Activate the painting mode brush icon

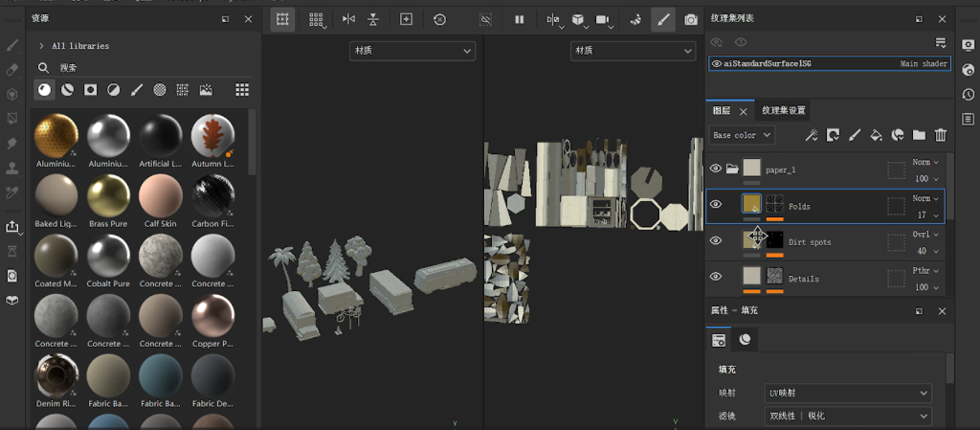pyautogui.click(x=663, y=19)
